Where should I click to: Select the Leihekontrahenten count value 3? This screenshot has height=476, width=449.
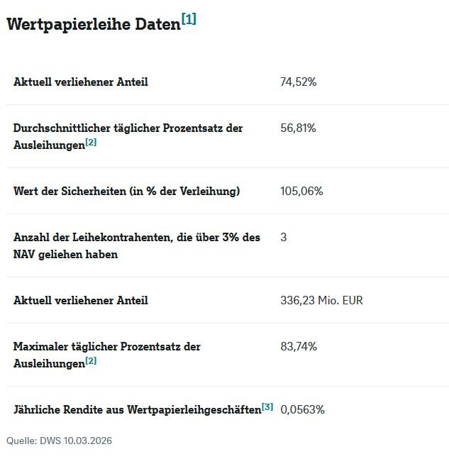pos(284,237)
